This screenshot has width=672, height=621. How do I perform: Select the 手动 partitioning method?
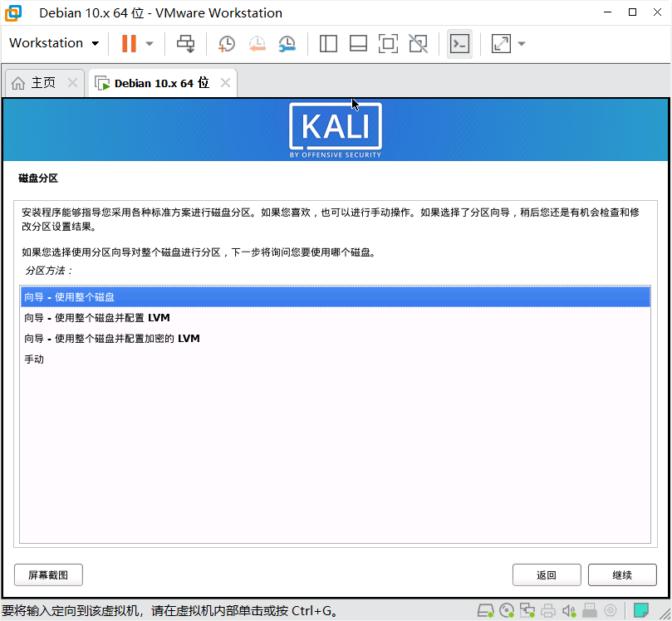click(x=335, y=359)
